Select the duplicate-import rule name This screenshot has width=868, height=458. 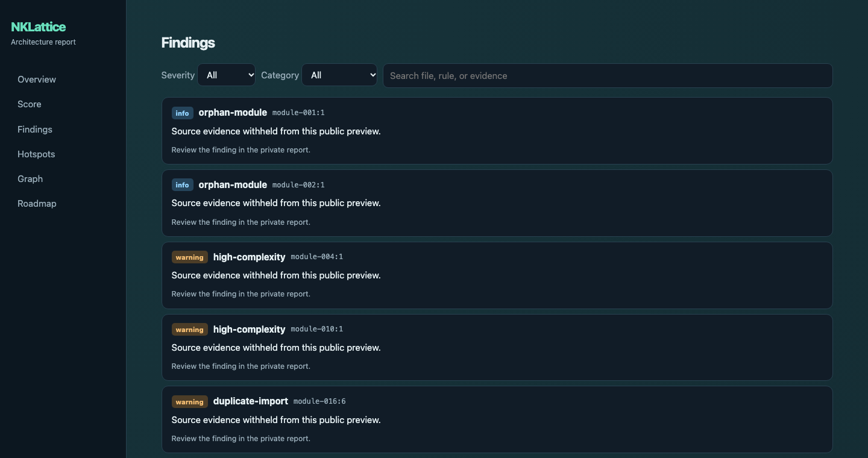[251, 401]
